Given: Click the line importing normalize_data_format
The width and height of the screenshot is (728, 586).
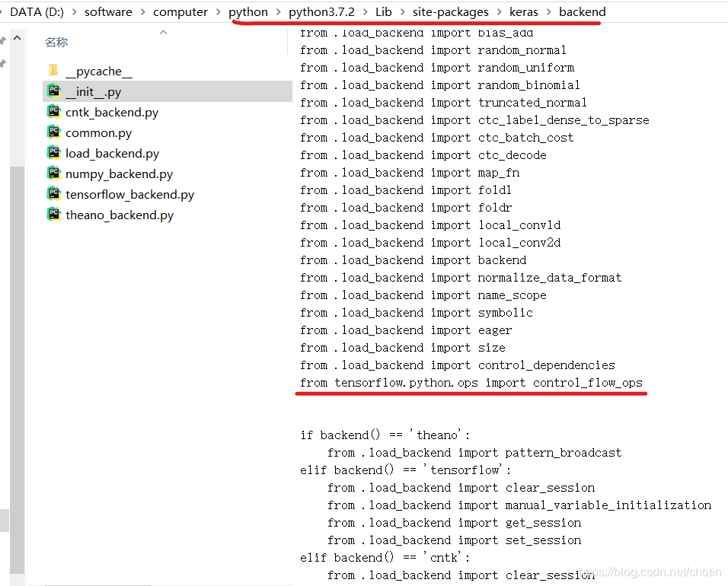Looking at the screenshot, I should (x=461, y=278).
